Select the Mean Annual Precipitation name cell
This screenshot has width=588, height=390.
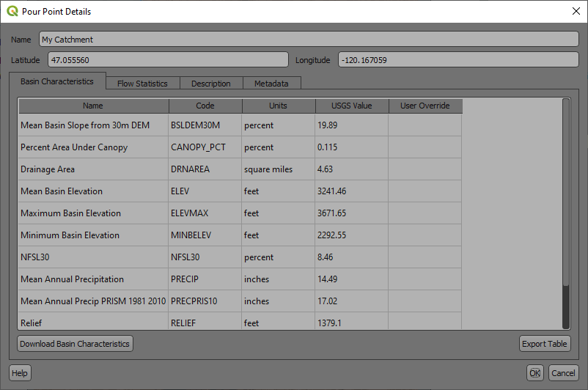click(93, 279)
